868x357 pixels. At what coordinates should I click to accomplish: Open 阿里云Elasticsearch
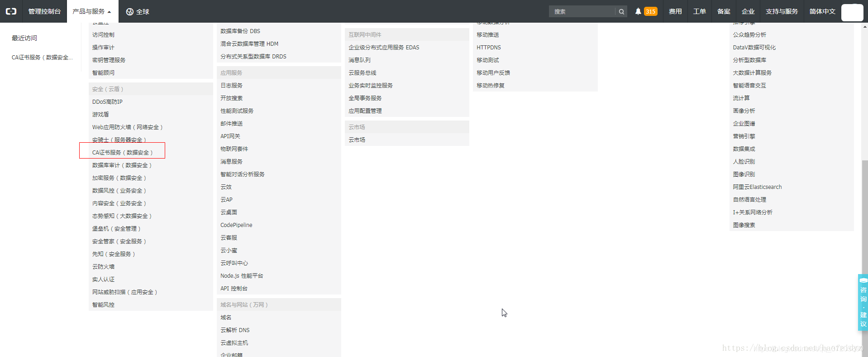[758, 187]
